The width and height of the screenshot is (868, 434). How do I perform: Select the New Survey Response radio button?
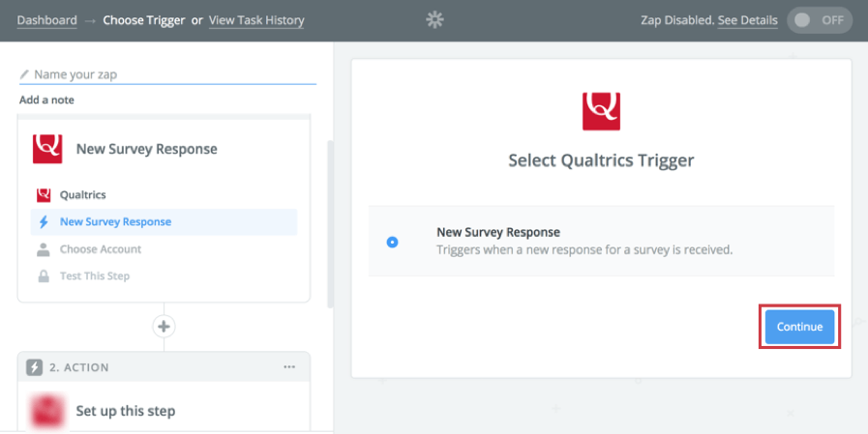tap(392, 242)
